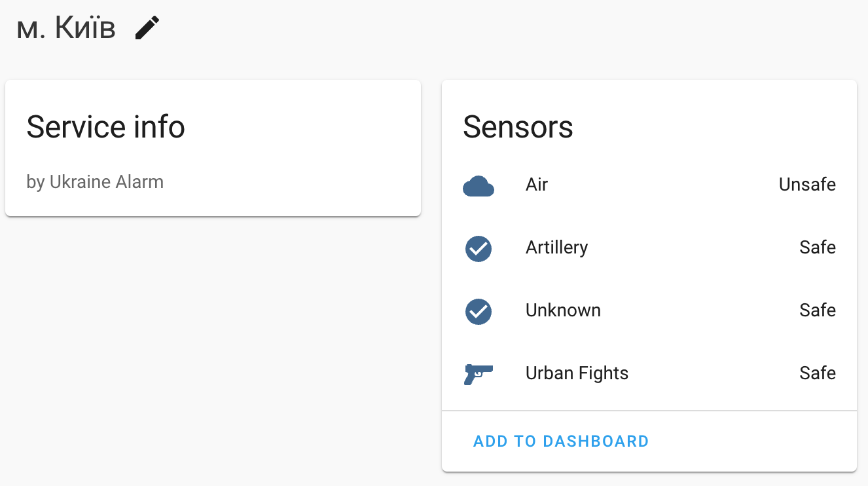Click the Safe state of Artillery
The image size is (868, 486).
tap(817, 248)
